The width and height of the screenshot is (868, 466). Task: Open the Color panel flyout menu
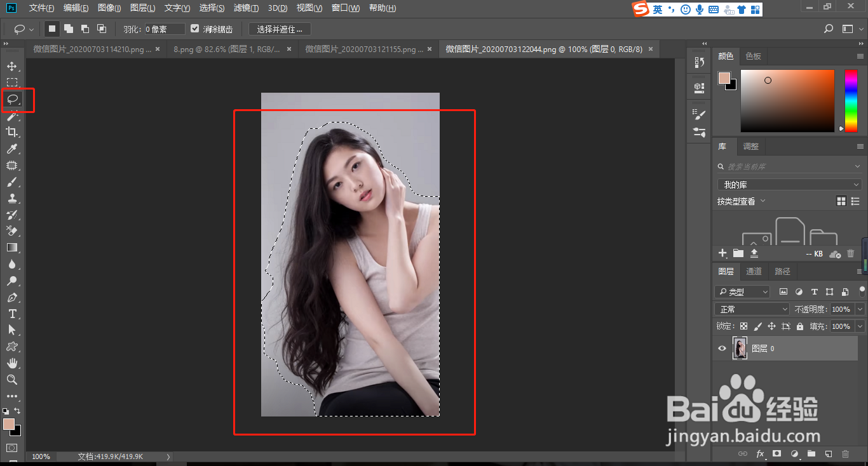tap(861, 57)
